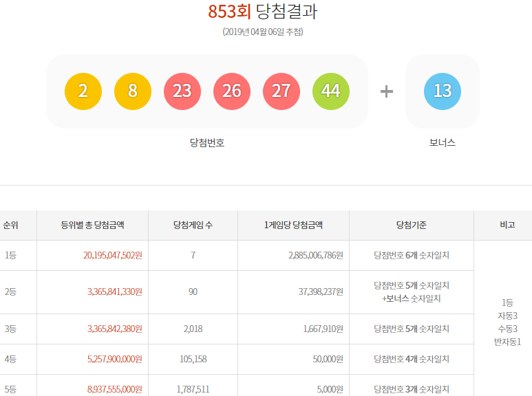The height and width of the screenshot is (396, 532).
Task: Select total prize 3,365,842,380원
Action: point(115,329)
